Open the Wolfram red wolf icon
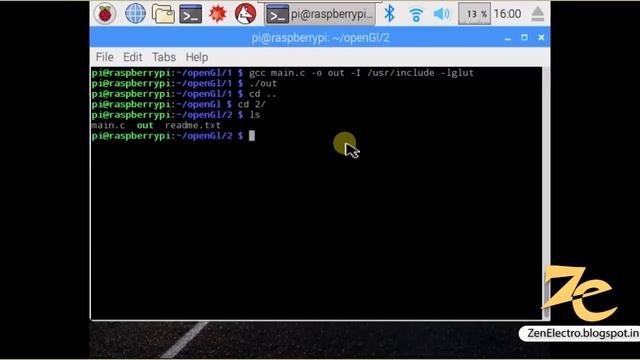 pyautogui.click(x=245, y=14)
